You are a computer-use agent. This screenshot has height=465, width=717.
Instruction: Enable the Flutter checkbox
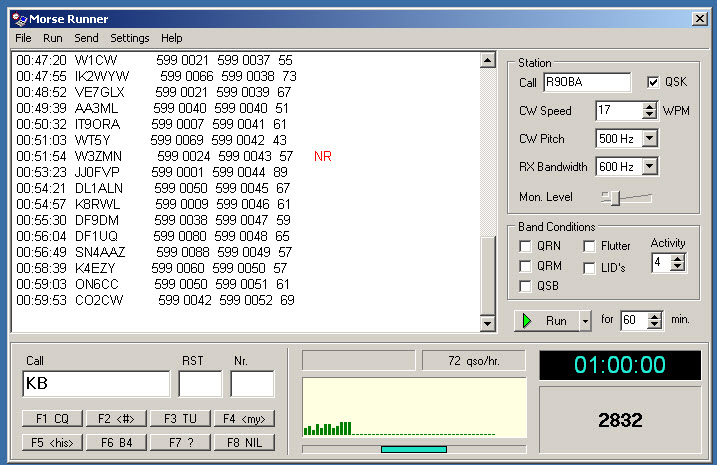(x=590, y=246)
